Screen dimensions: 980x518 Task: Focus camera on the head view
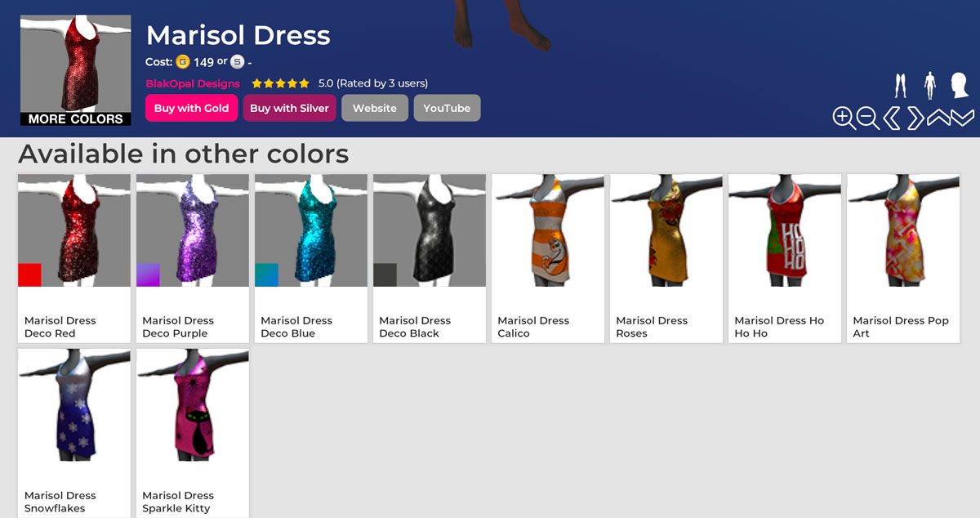pyautogui.click(x=960, y=85)
